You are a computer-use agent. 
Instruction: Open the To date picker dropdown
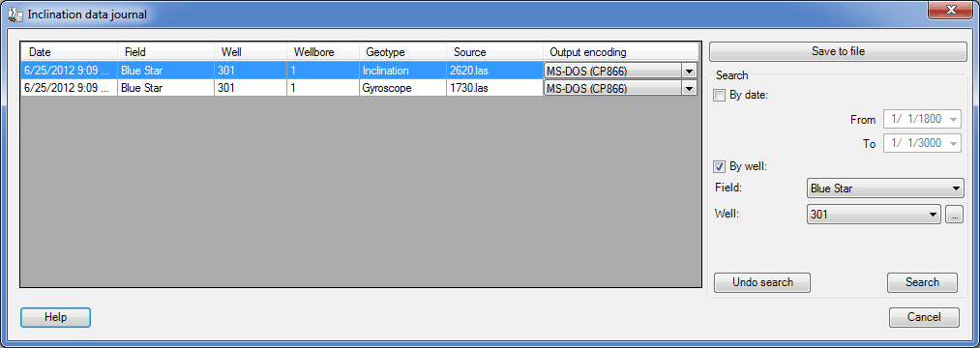(x=953, y=144)
